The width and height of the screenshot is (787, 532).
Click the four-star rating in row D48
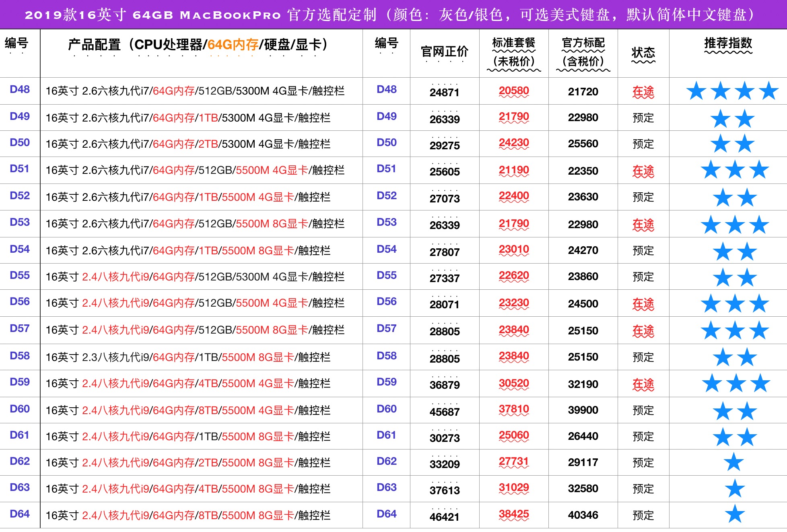[732, 91]
